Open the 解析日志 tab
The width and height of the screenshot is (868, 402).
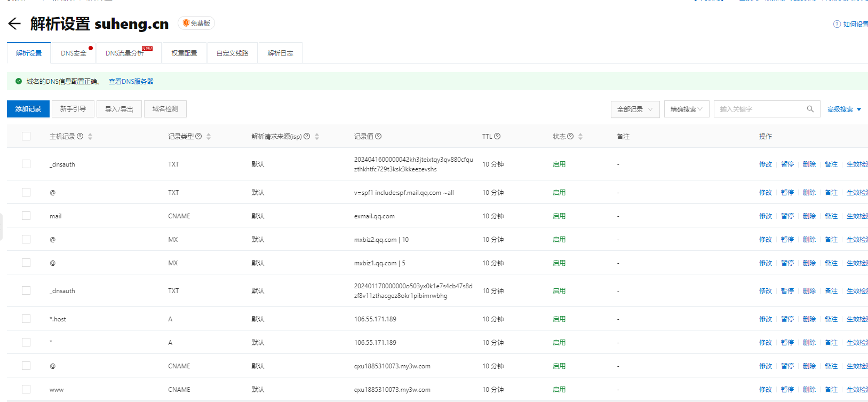(x=281, y=53)
